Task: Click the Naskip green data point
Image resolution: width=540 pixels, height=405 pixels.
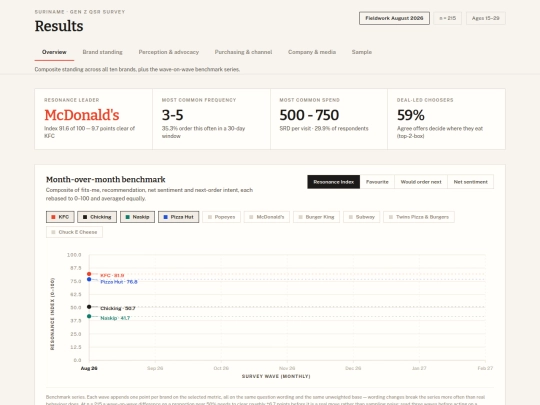Action: click(x=89, y=316)
